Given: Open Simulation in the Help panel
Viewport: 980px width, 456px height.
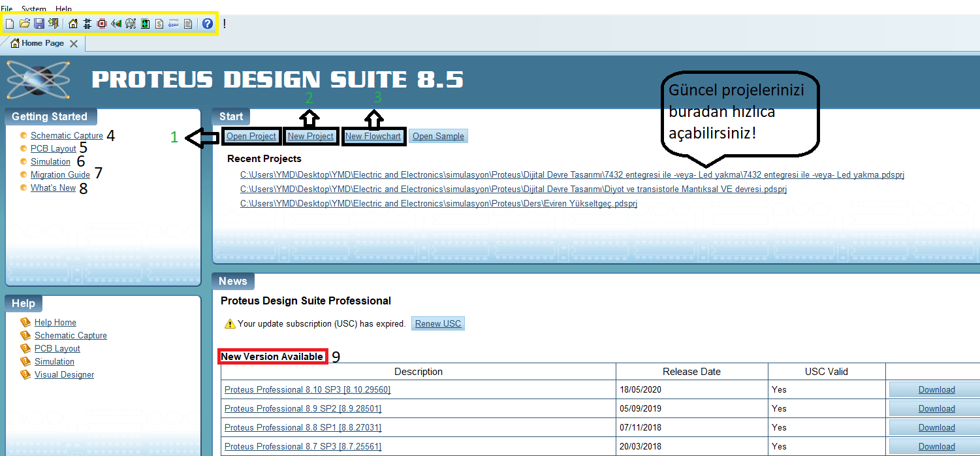Looking at the screenshot, I should [54, 362].
